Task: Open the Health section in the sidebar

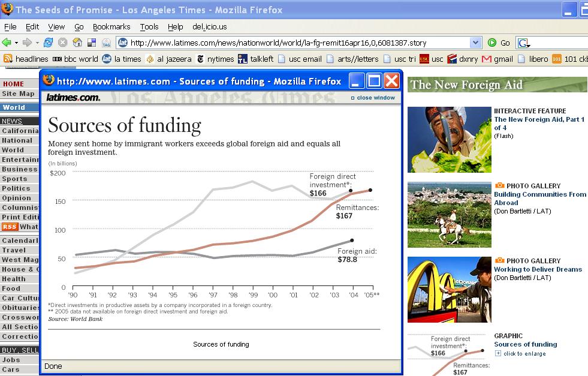Action: point(14,279)
